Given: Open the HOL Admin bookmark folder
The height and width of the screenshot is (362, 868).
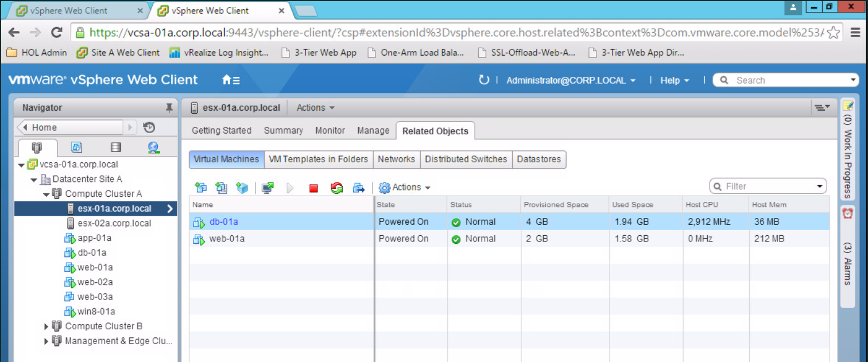Looking at the screenshot, I should [37, 53].
